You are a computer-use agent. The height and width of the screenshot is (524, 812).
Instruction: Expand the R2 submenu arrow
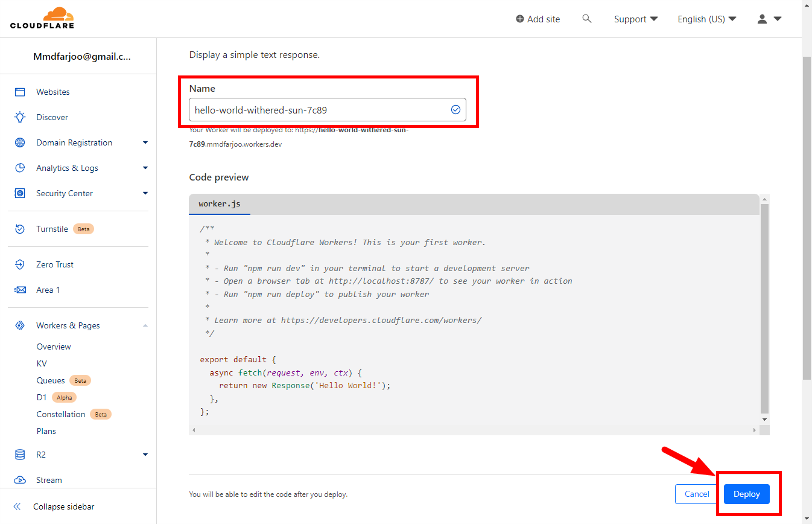pos(145,455)
